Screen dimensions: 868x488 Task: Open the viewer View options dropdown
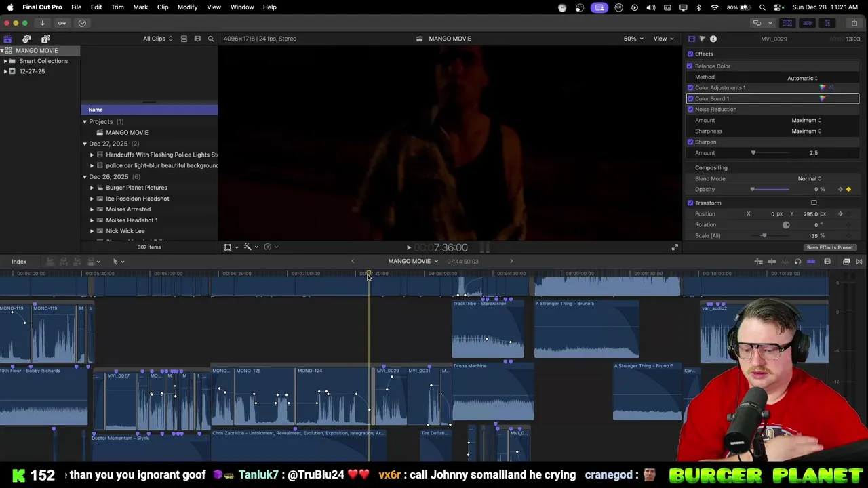pos(663,39)
